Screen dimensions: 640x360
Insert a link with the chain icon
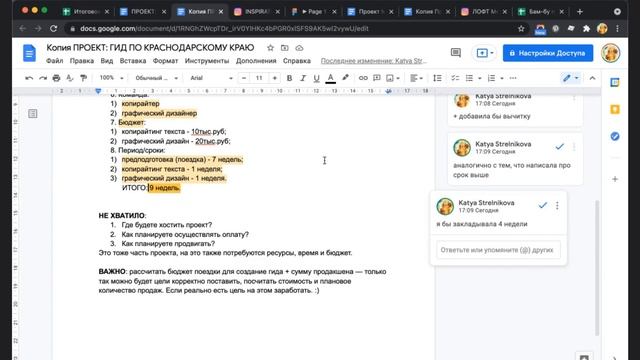[363, 78]
